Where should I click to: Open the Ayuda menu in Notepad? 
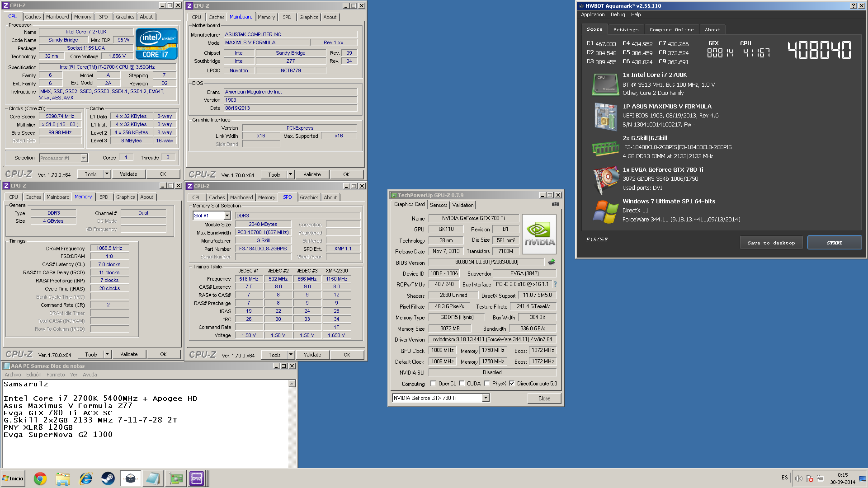coord(90,375)
